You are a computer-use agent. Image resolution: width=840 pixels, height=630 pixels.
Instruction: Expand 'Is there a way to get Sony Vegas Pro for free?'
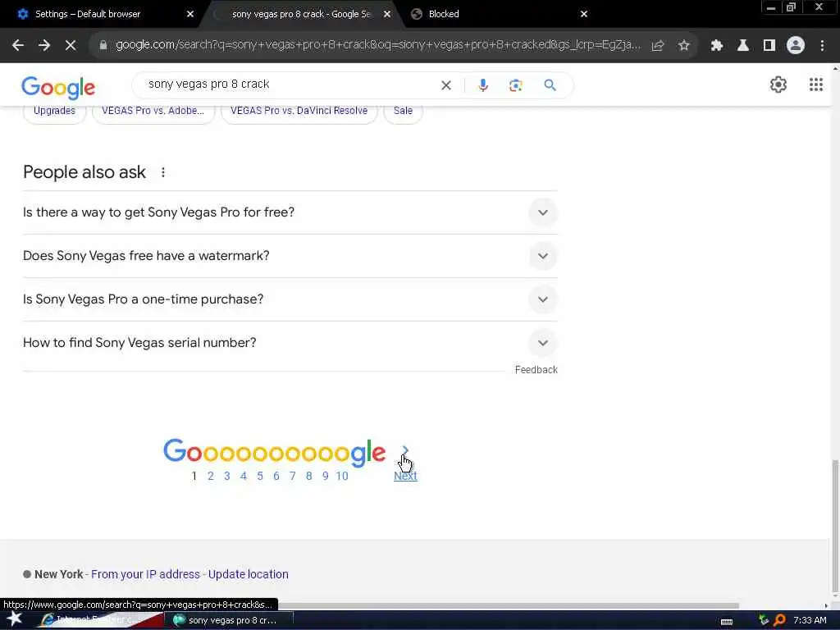coord(290,212)
